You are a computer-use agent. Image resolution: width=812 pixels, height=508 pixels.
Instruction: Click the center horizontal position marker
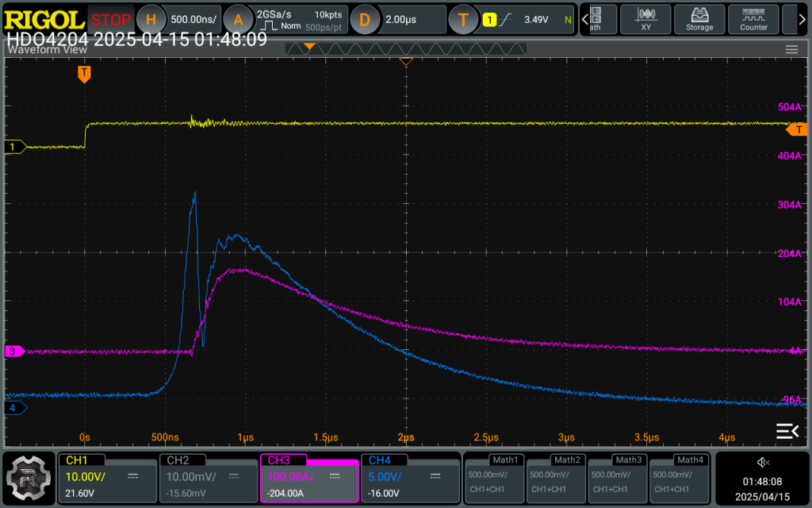tap(406, 62)
